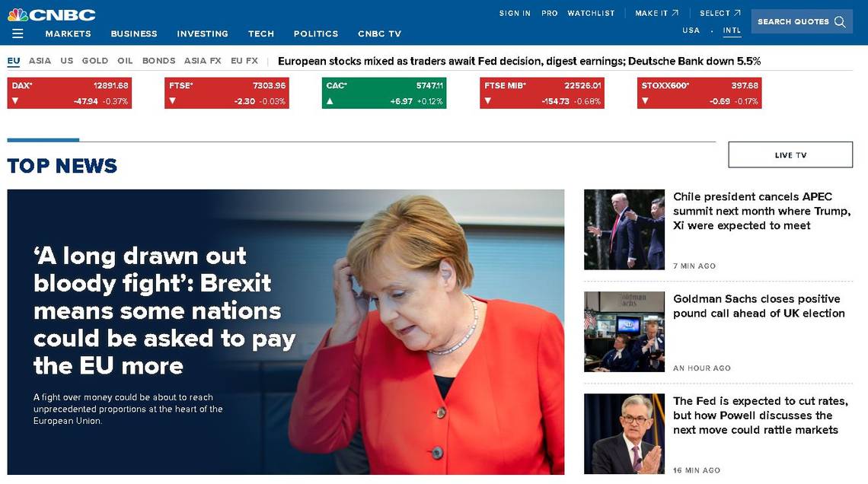Click the DAX down arrow ticker
This screenshot has width=868, height=484.
[15, 101]
